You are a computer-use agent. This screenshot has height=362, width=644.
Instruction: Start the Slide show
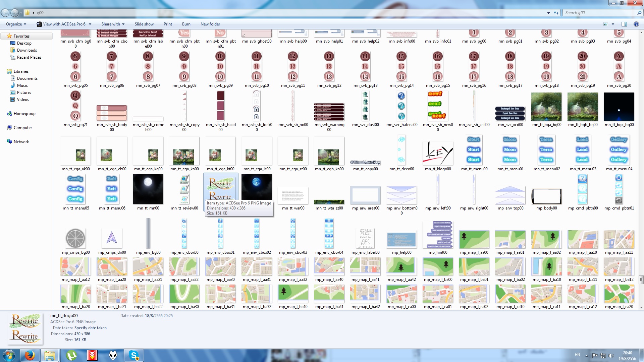point(144,24)
